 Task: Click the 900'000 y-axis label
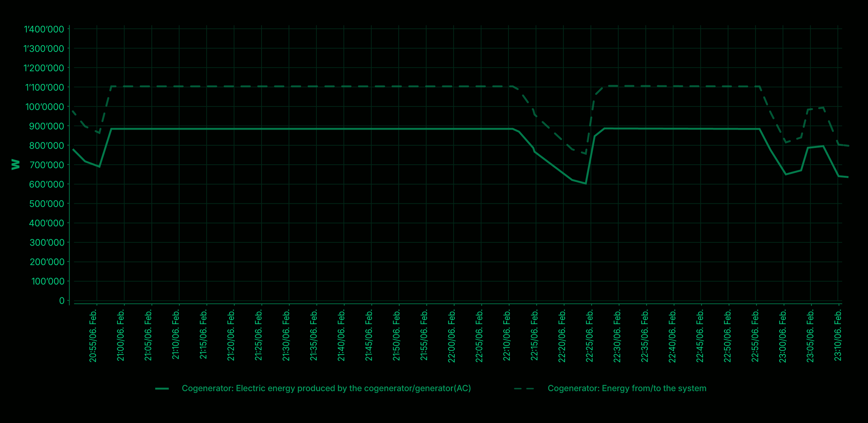point(46,126)
